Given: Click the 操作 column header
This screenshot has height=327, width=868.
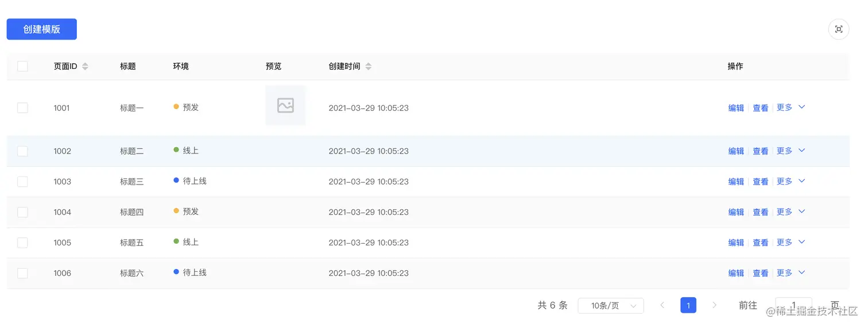Looking at the screenshot, I should coord(735,66).
